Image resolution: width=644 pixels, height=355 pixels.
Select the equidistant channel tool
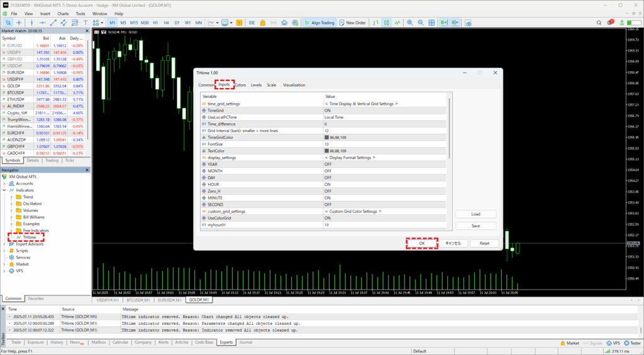(64, 23)
